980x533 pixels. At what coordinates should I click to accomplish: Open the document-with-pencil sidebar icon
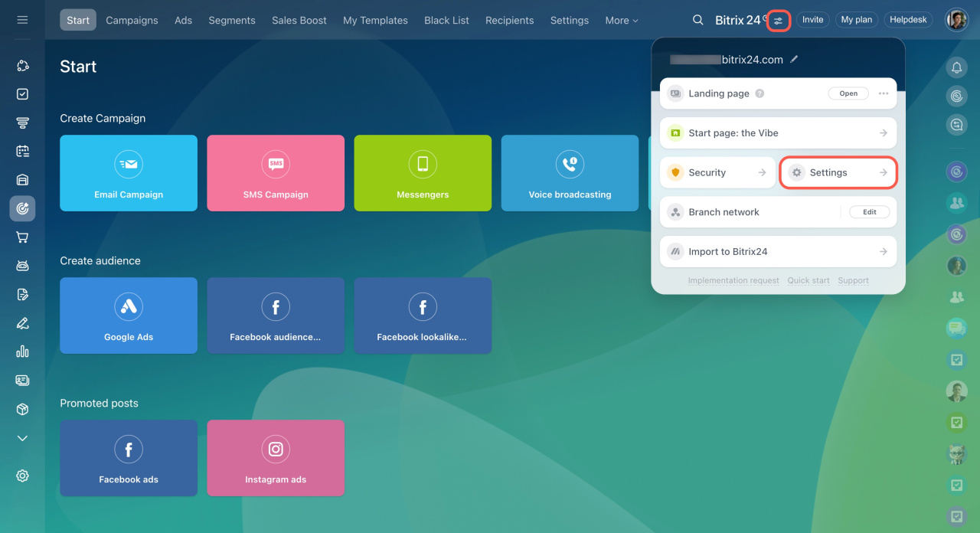[x=22, y=295]
